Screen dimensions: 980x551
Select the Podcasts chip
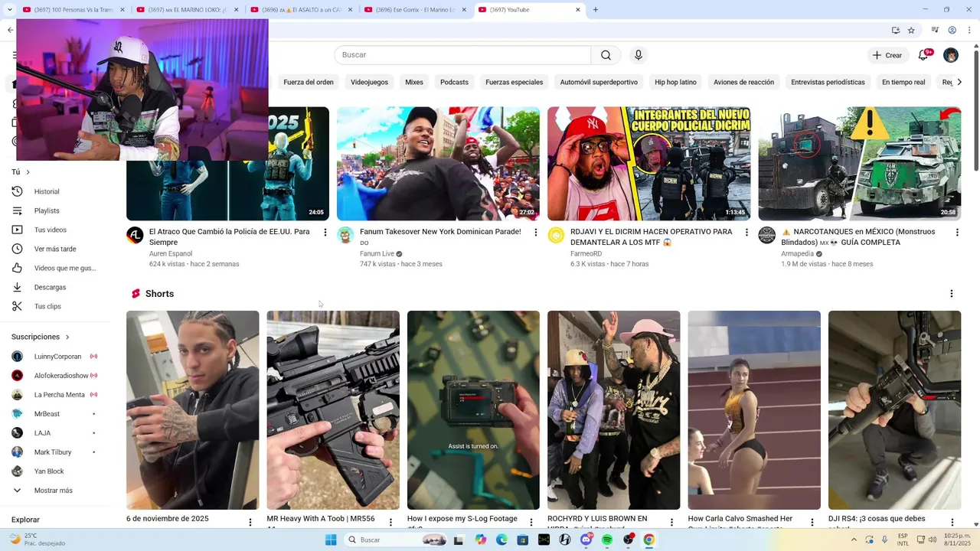pos(454,82)
